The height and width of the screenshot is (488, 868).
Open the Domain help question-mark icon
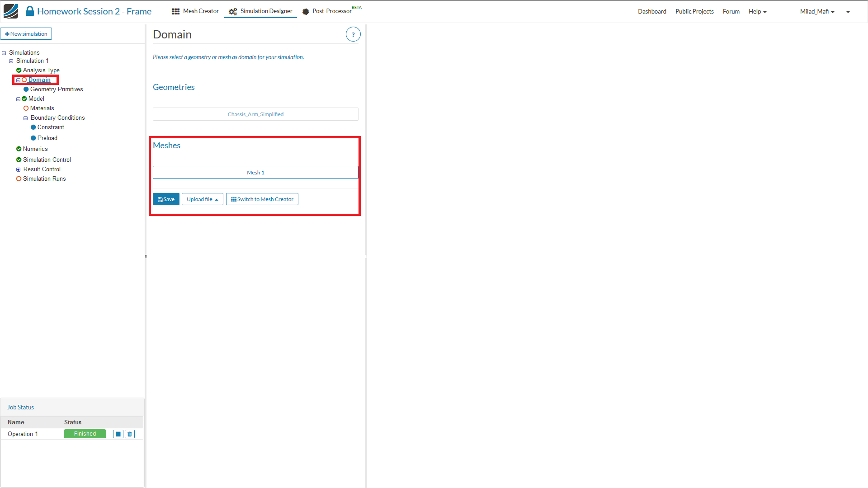[353, 34]
